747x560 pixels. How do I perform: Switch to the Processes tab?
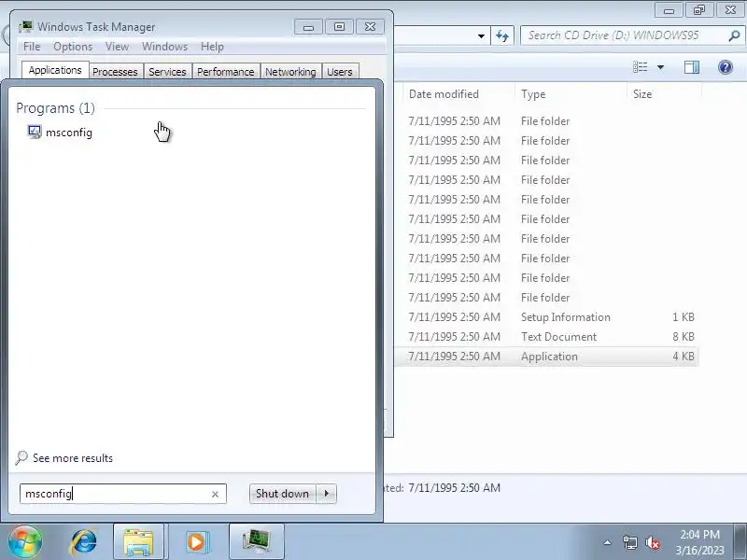pos(115,72)
